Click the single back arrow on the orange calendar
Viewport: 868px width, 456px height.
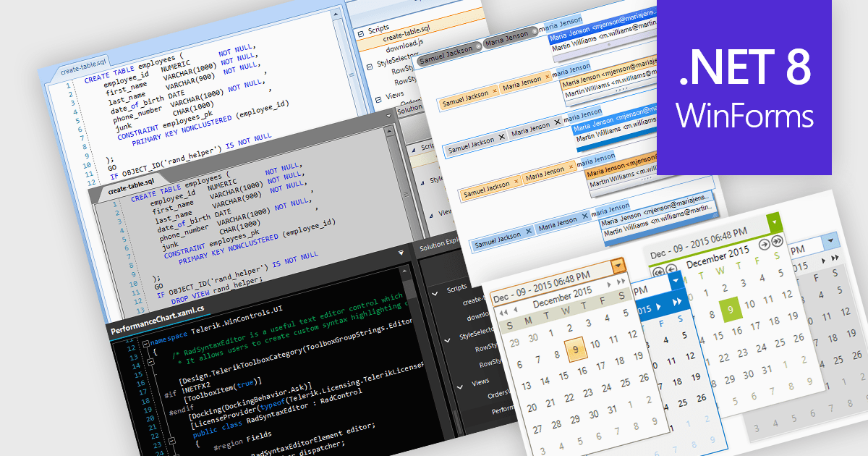(x=515, y=309)
